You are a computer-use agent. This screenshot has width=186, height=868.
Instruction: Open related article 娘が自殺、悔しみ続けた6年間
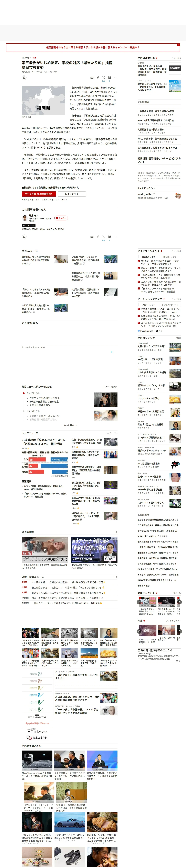coord(37,260)
